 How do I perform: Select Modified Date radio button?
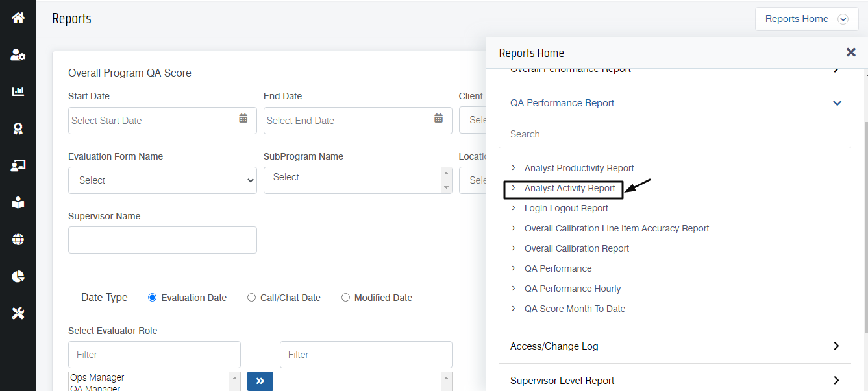pyautogui.click(x=346, y=298)
